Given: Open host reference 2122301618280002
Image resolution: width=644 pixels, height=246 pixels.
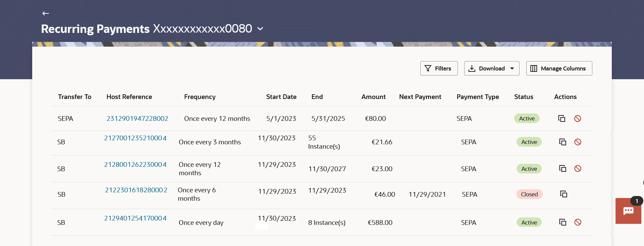Looking at the screenshot, I should (136, 190).
